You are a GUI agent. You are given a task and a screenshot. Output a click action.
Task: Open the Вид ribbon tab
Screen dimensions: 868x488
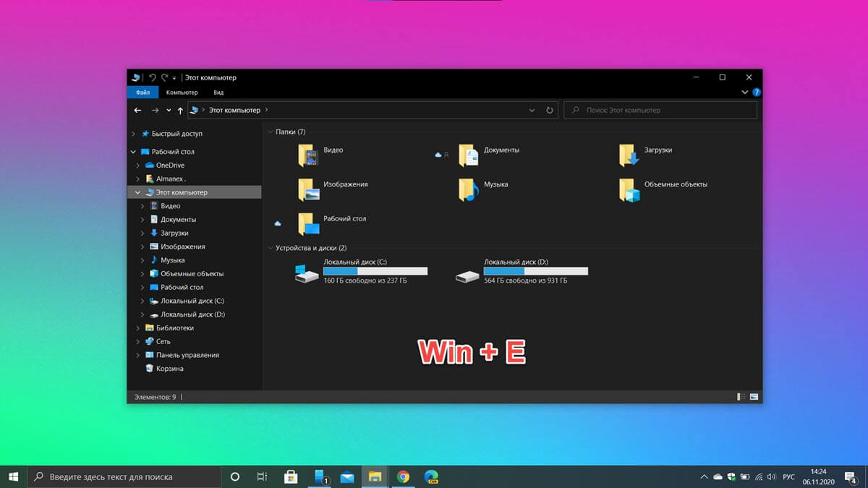218,93
